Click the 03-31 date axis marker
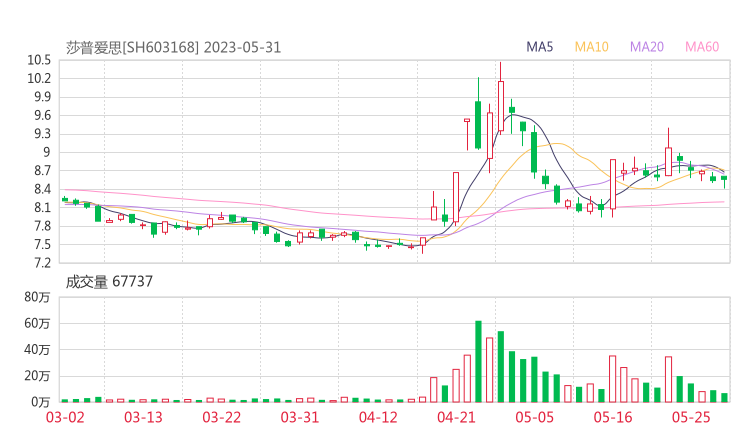 pyautogui.click(x=300, y=417)
